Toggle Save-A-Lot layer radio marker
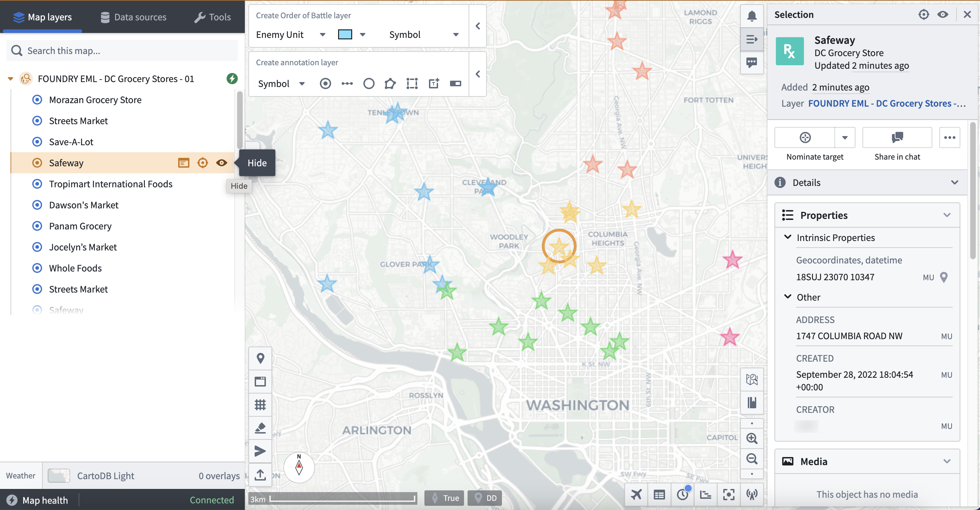 [37, 142]
